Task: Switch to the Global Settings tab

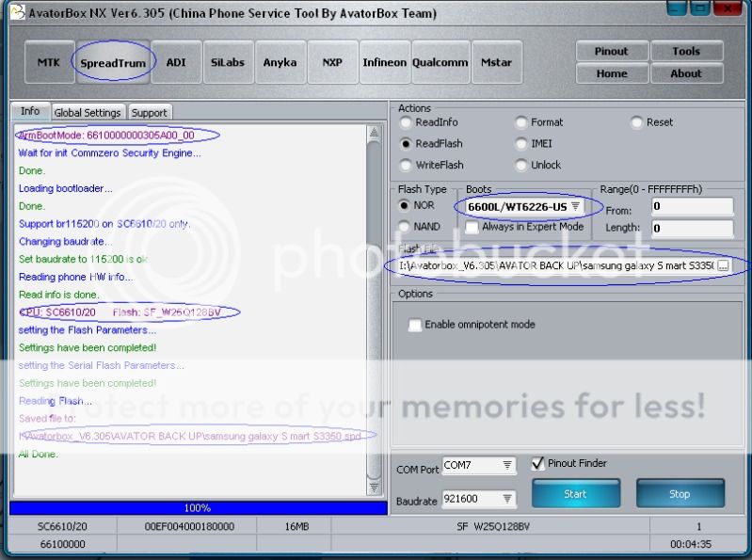Action: 88,113
